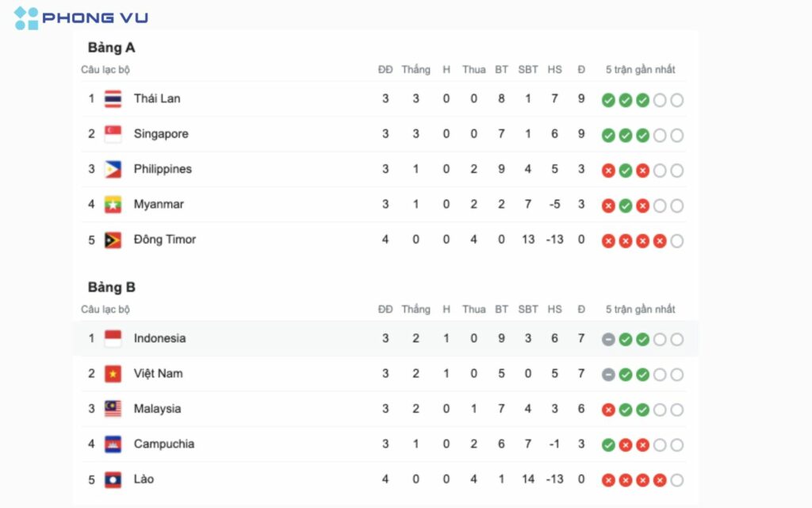The image size is (812, 508).
Task: Click Thái Lan's first green win indicator
Action: click(x=608, y=100)
